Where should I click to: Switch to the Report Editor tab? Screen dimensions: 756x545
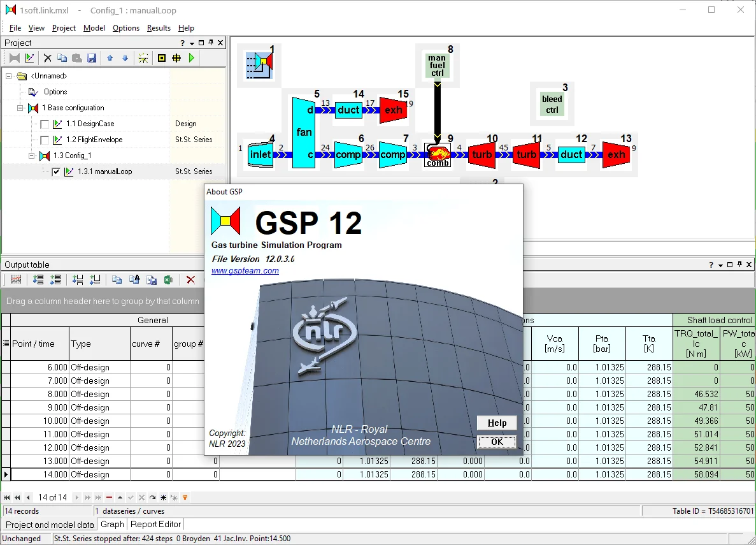tap(156, 524)
